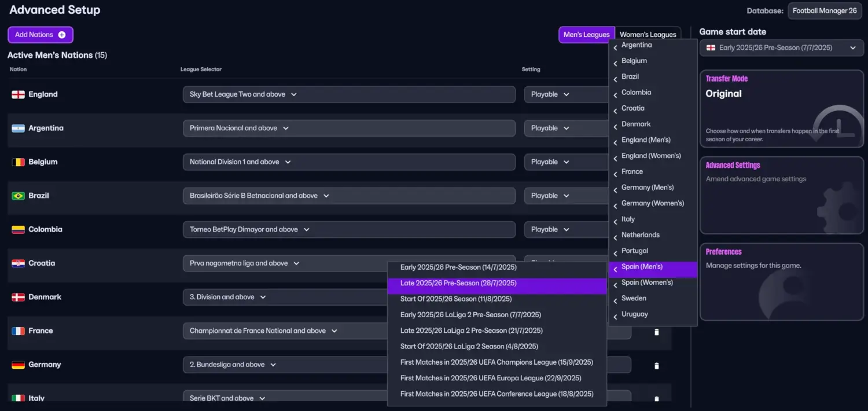
Task: Open the Database Football Manager 26 selector
Action: pyautogui.click(x=825, y=11)
